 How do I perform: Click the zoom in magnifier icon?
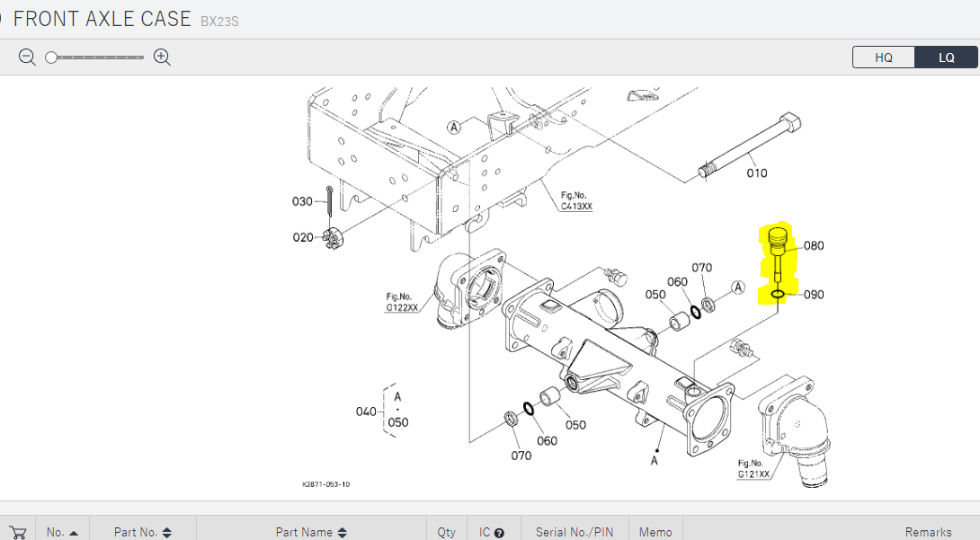click(162, 58)
